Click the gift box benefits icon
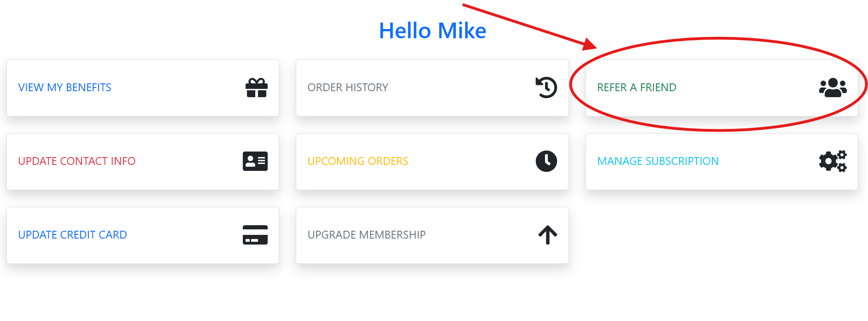Viewport: 868px width, 321px height. click(x=257, y=88)
